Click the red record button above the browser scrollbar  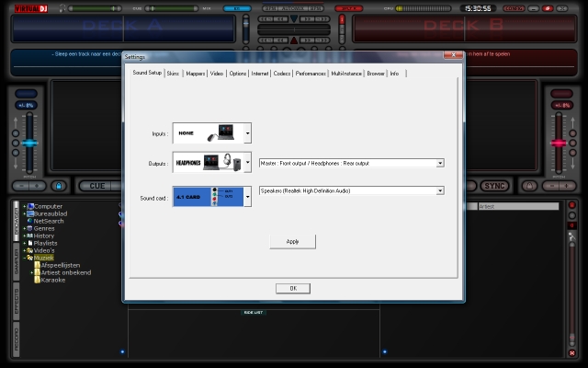[x=571, y=205]
